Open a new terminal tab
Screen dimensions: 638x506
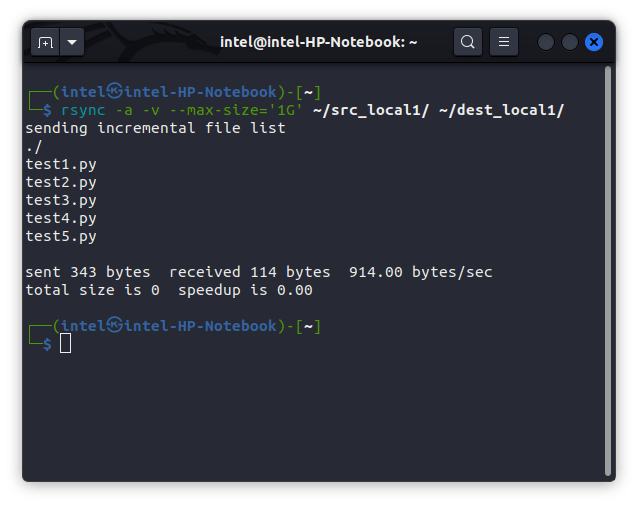45,42
